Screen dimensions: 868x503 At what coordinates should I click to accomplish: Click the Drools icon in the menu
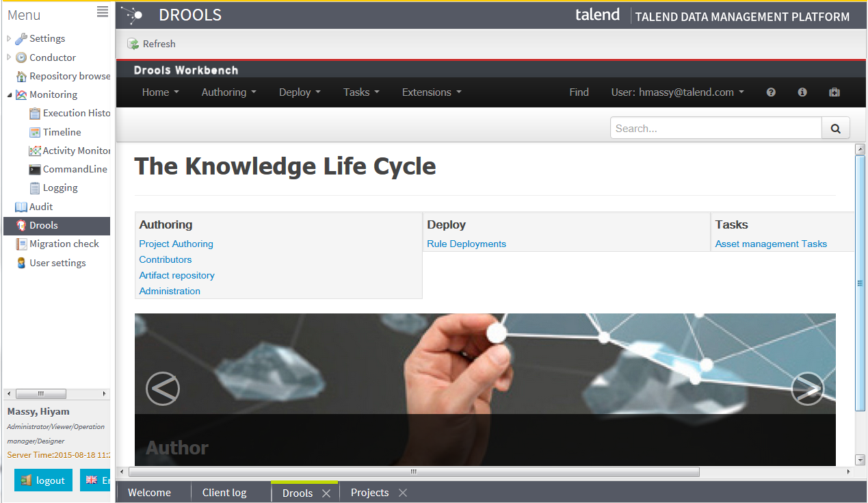pos(21,225)
